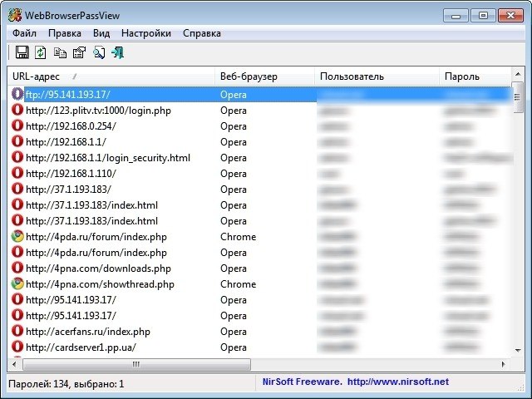Sort by the URL-адрес column header
The image size is (532, 399).
(111, 76)
